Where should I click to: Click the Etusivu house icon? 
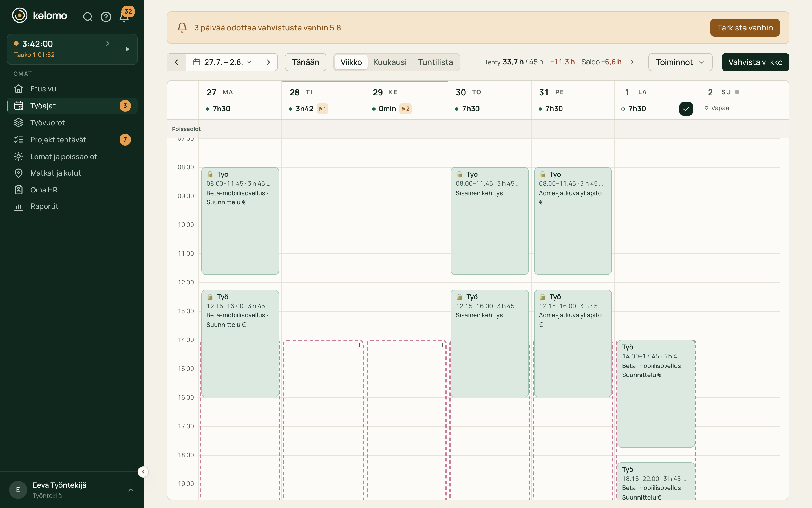coord(19,89)
